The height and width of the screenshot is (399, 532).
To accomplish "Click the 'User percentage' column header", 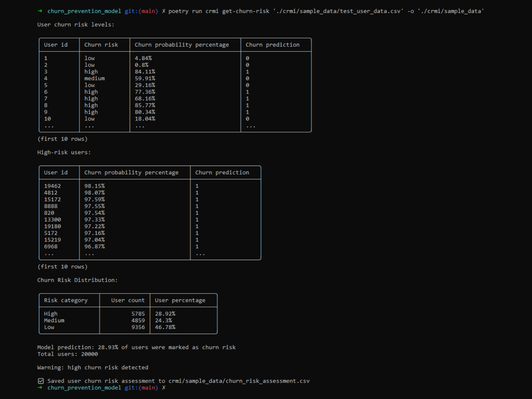I will pos(180,300).
